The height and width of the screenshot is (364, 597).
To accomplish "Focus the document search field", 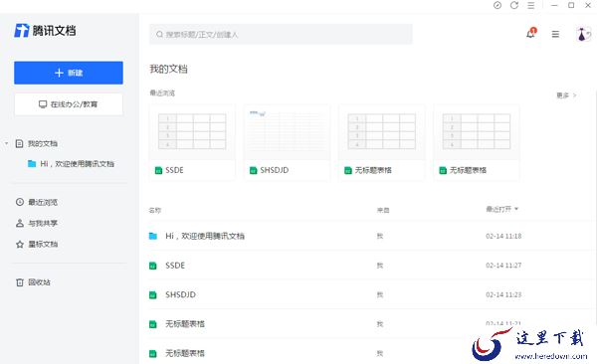I will point(281,34).
